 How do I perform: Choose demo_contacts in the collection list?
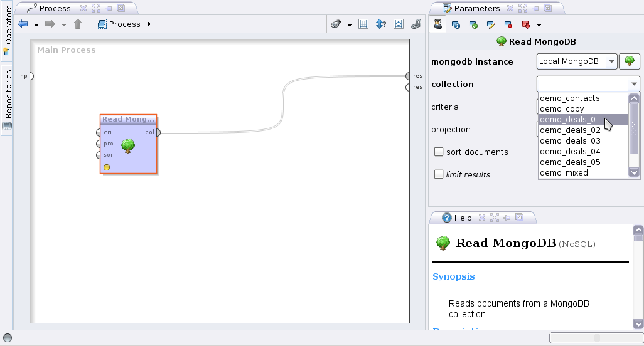click(569, 98)
